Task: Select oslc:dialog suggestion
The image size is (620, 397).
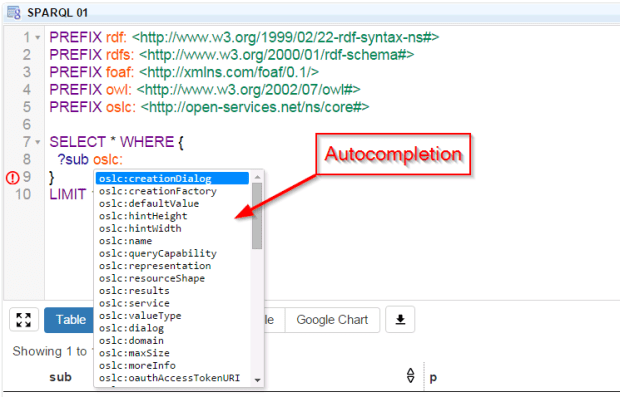Action: click(172, 328)
